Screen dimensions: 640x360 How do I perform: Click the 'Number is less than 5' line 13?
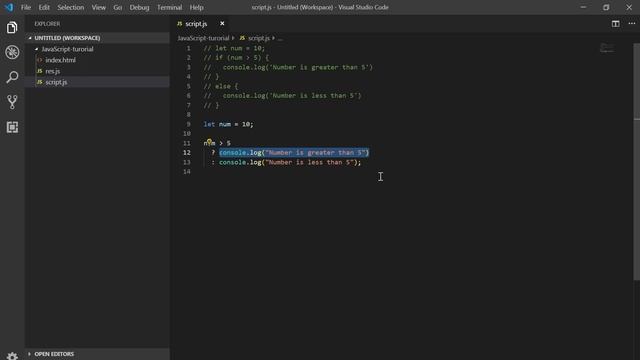[x=290, y=162]
